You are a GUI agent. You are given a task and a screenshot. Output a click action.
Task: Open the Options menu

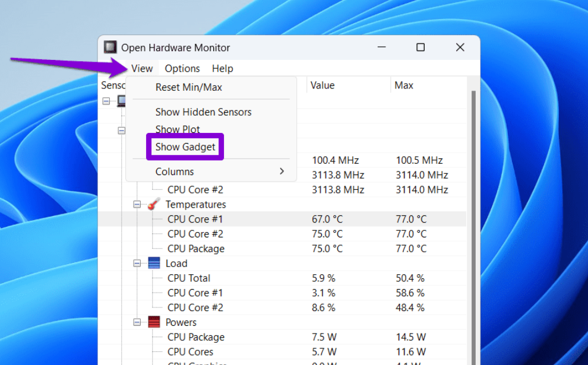(182, 68)
